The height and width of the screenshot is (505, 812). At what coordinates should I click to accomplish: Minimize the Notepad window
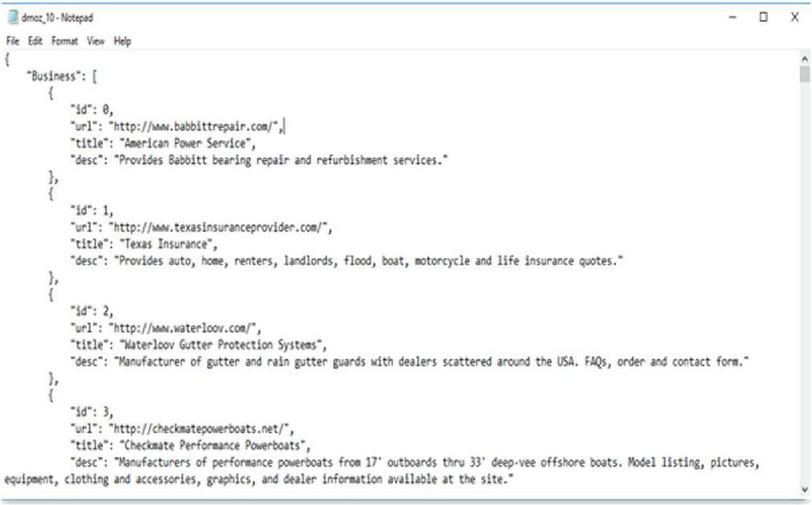coord(733,17)
